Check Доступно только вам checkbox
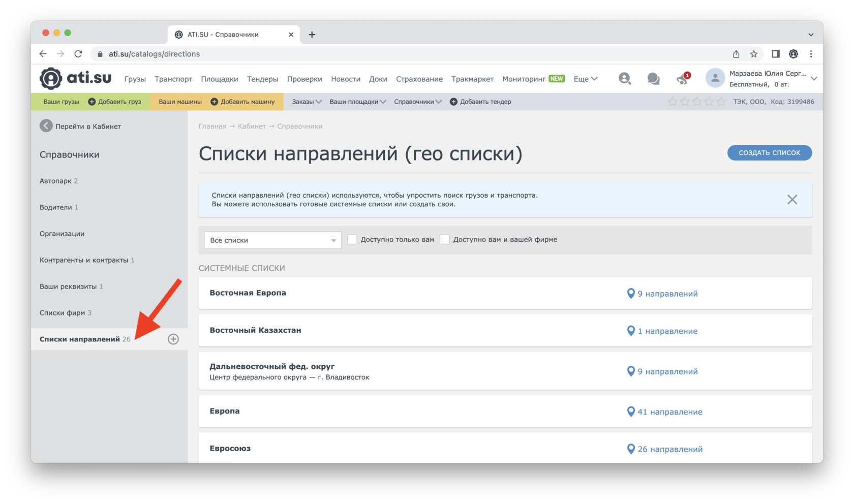This screenshot has height=504, width=854. tap(352, 239)
